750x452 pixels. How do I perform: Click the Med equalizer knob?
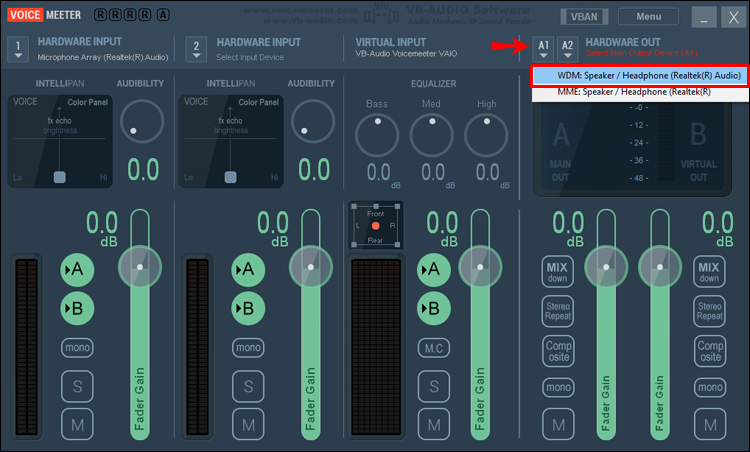click(431, 136)
